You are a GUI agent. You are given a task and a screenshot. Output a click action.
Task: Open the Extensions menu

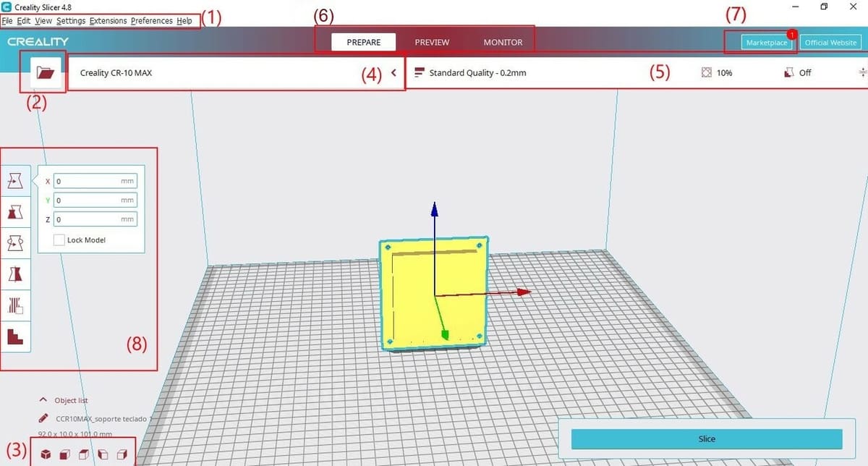(x=108, y=21)
